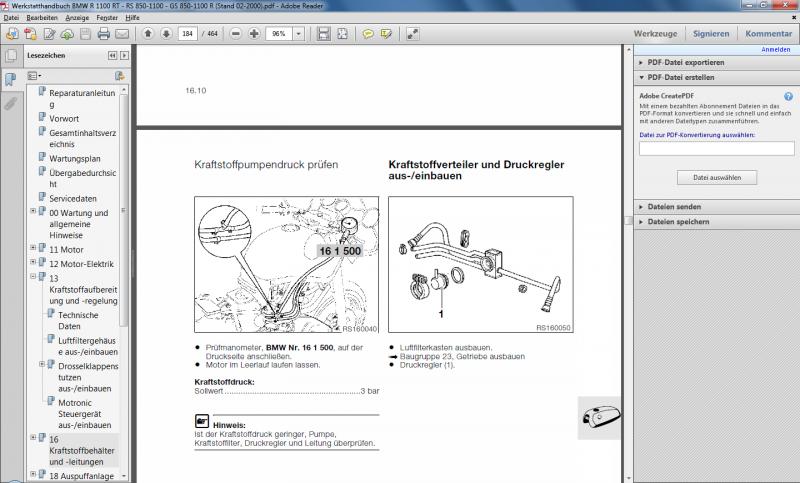Click the print icon in toolbar

pos(101,33)
